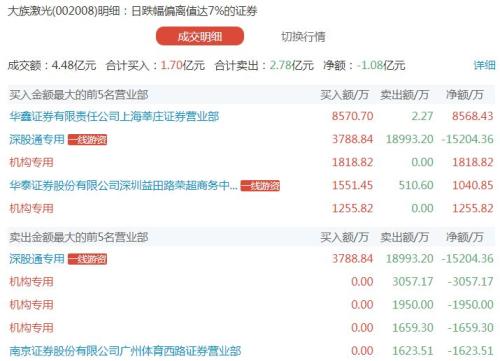This screenshot has height=361, width=500.
Task: Switch to 切换行情 tab
Action: (303, 36)
